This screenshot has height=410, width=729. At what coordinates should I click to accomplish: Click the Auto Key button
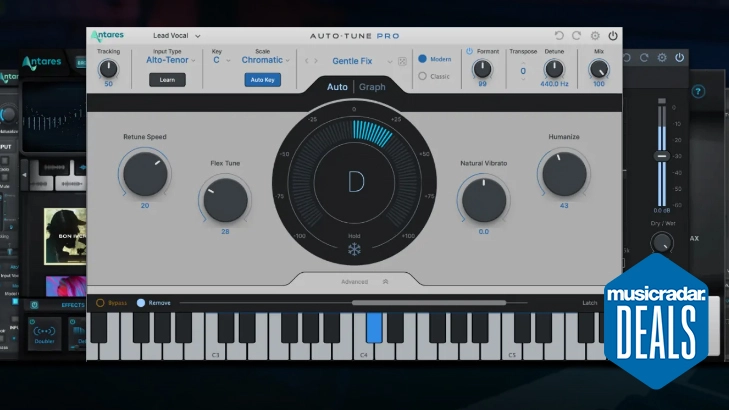pyautogui.click(x=263, y=80)
